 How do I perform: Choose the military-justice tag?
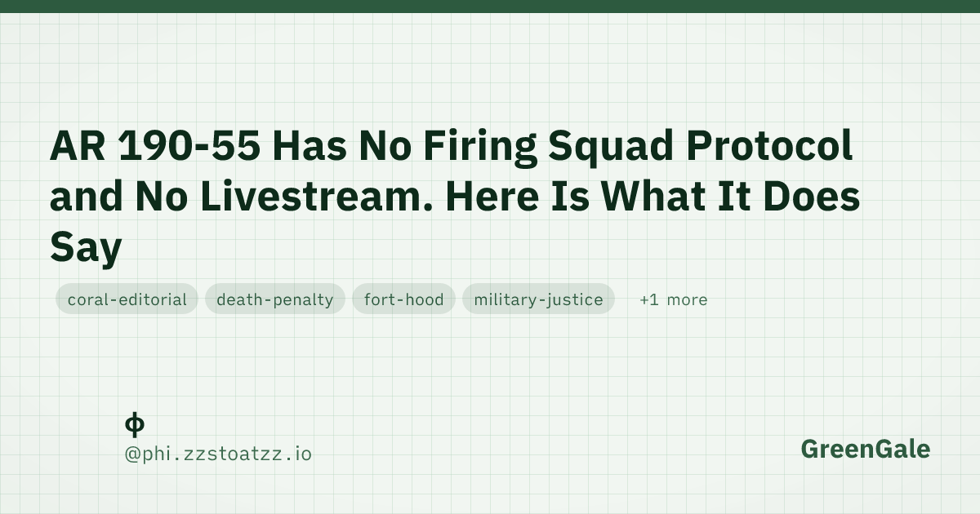coord(539,299)
